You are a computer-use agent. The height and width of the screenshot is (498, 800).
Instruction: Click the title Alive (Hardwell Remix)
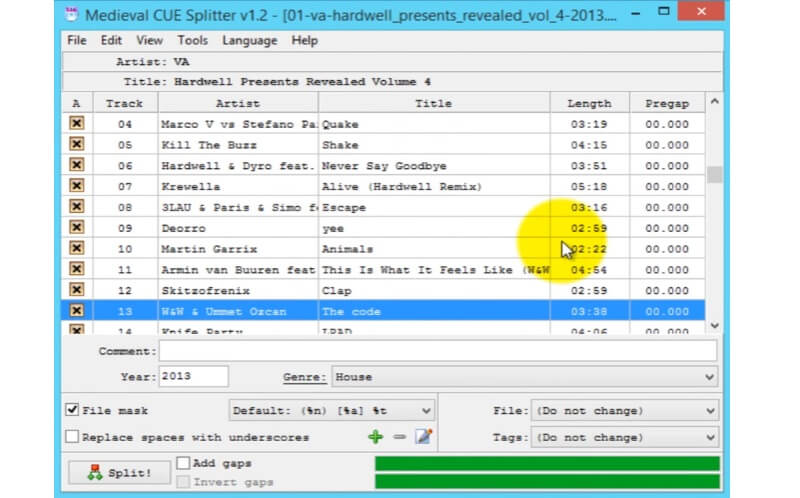click(402, 186)
